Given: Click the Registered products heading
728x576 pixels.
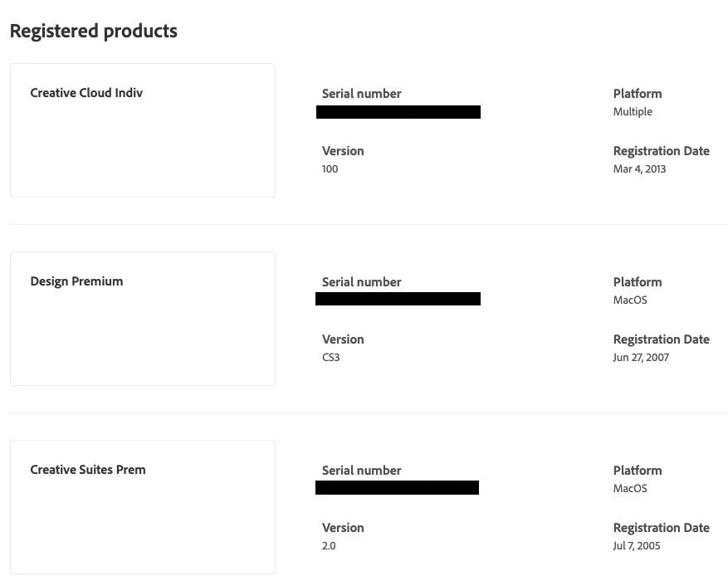Looking at the screenshot, I should [93, 32].
